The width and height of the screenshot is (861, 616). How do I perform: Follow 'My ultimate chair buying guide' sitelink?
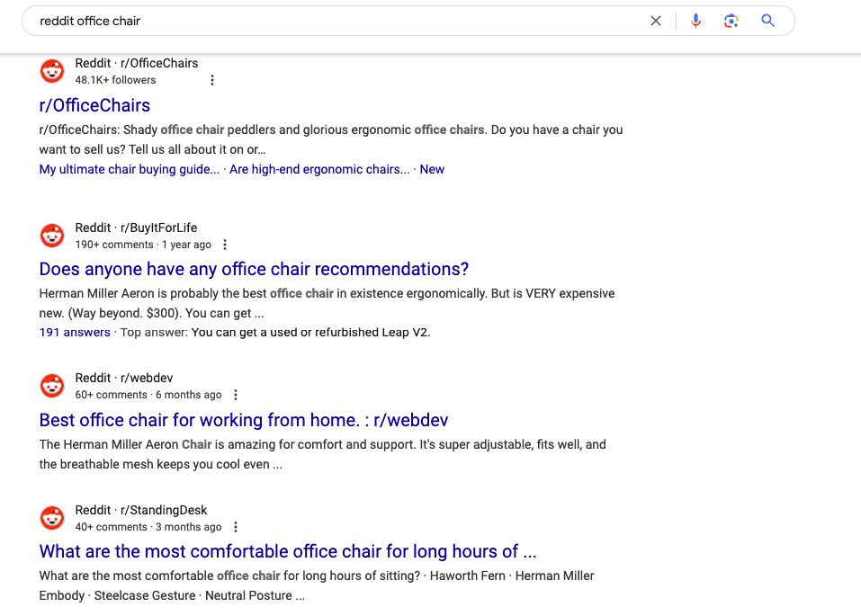129,169
